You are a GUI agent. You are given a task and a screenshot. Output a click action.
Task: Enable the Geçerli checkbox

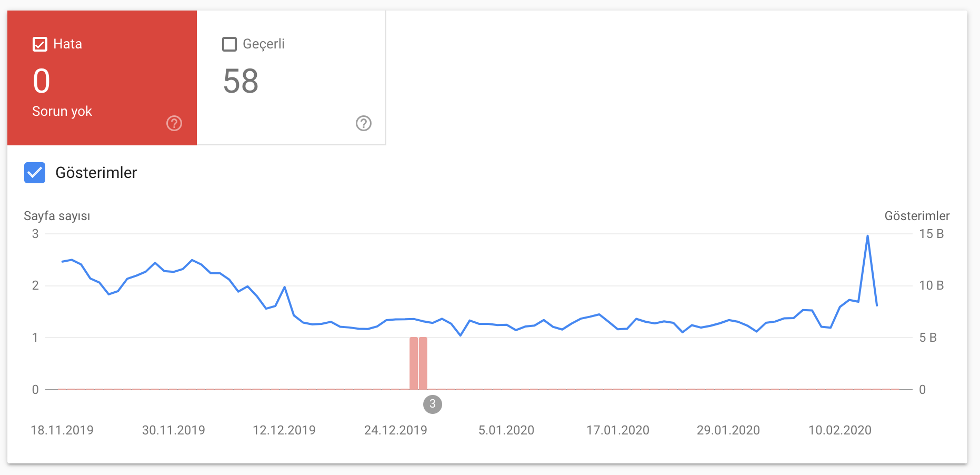click(229, 44)
